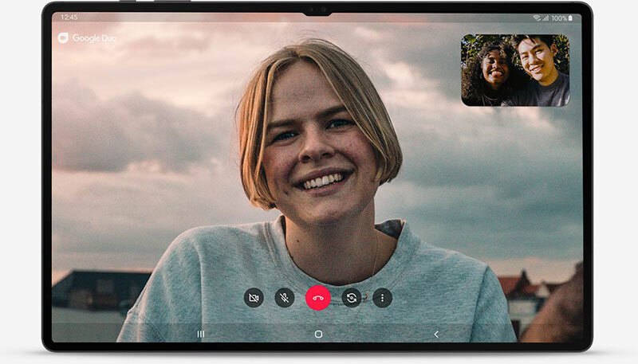
Task: Turn off the video camera
Action: tap(254, 298)
